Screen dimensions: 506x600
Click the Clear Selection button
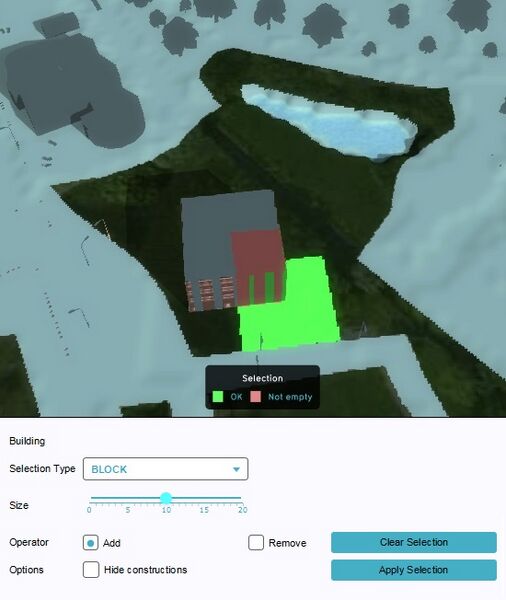pyautogui.click(x=414, y=542)
